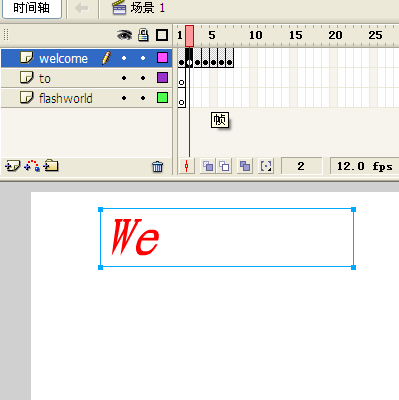Click the insert layer icon
The width and height of the screenshot is (399, 400).
tap(13, 166)
